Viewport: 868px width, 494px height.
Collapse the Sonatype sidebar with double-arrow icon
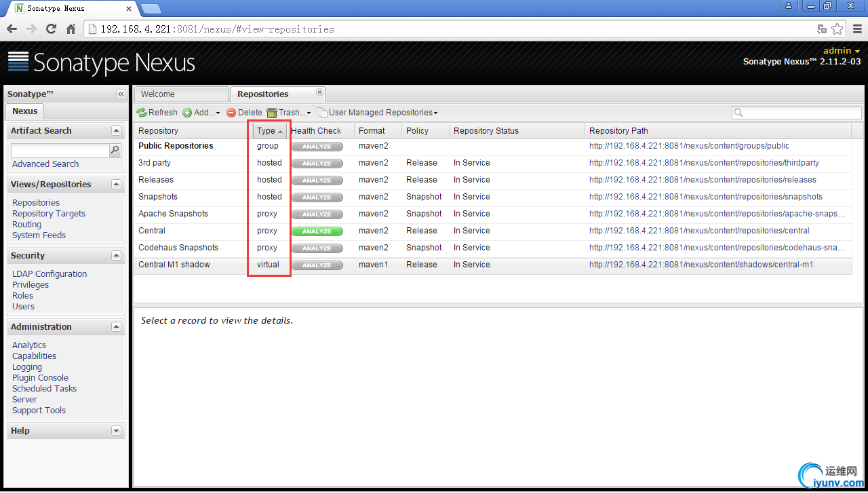tap(121, 94)
